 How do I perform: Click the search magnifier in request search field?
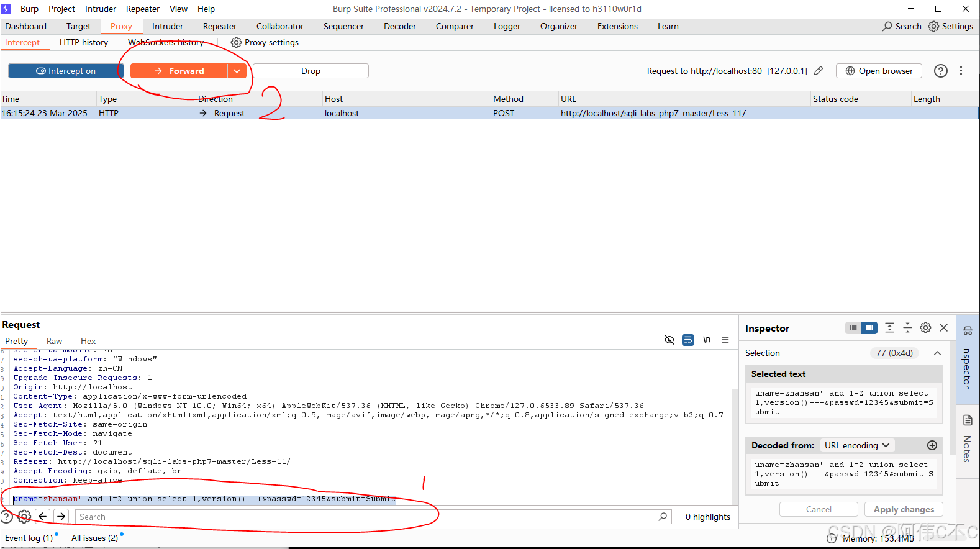point(663,517)
